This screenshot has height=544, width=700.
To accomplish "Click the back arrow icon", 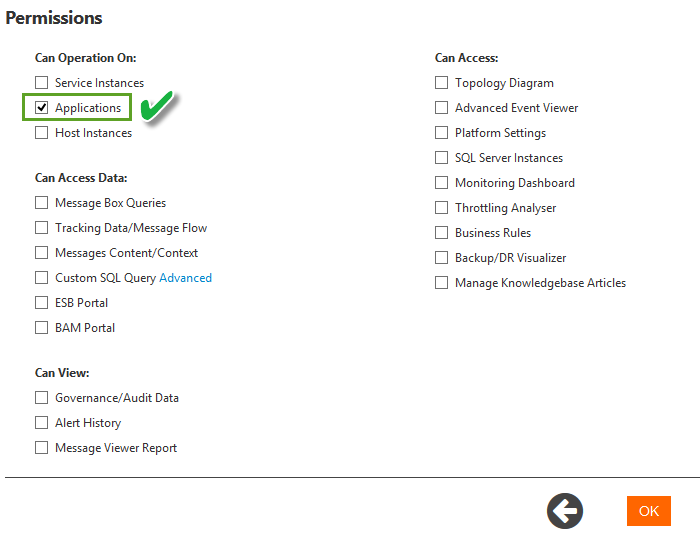I will (565, 511).
